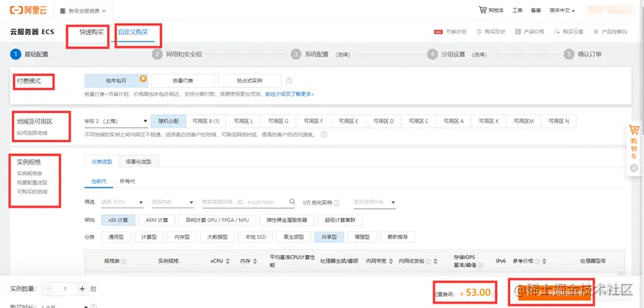644x308 pixels.
Task: Click the instance quantity number field
Action: point(66,289)
